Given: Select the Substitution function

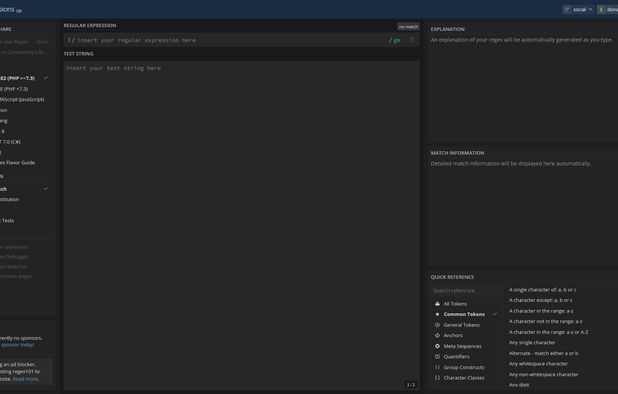Looking at the screenshot, I should click(x=24, y=199).
